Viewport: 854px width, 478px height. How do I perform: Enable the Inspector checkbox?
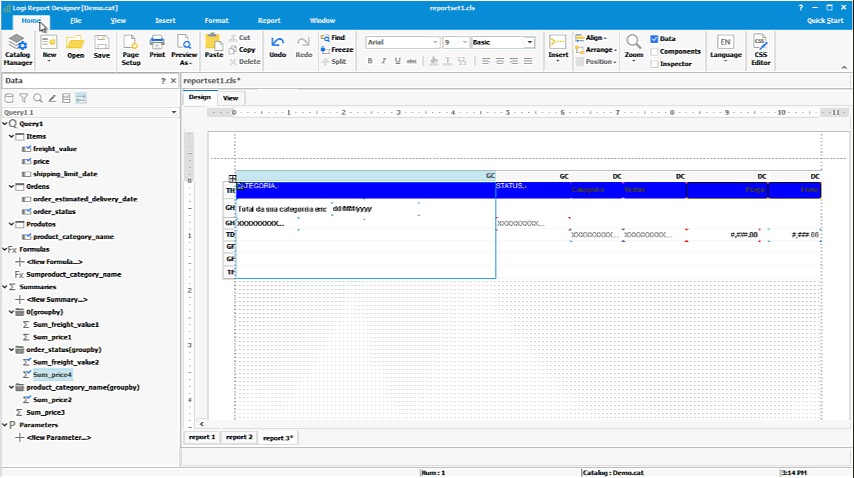655,64
